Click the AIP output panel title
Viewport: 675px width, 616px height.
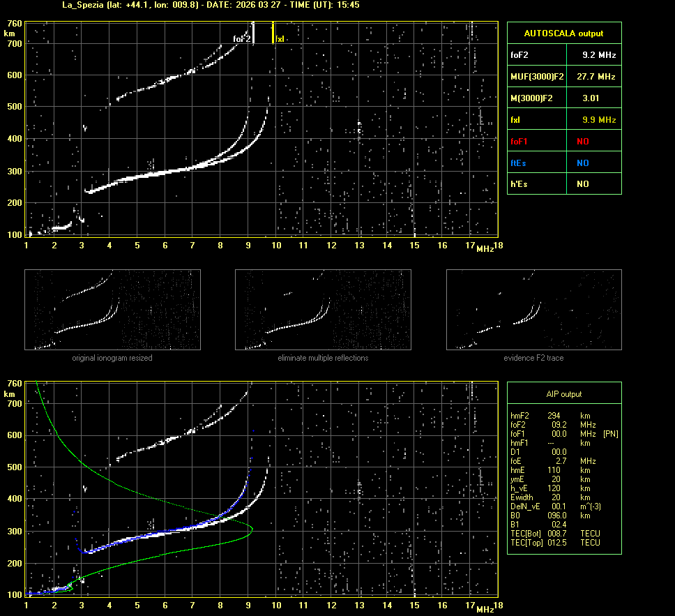pyautogui.click(x=563, y=394)
